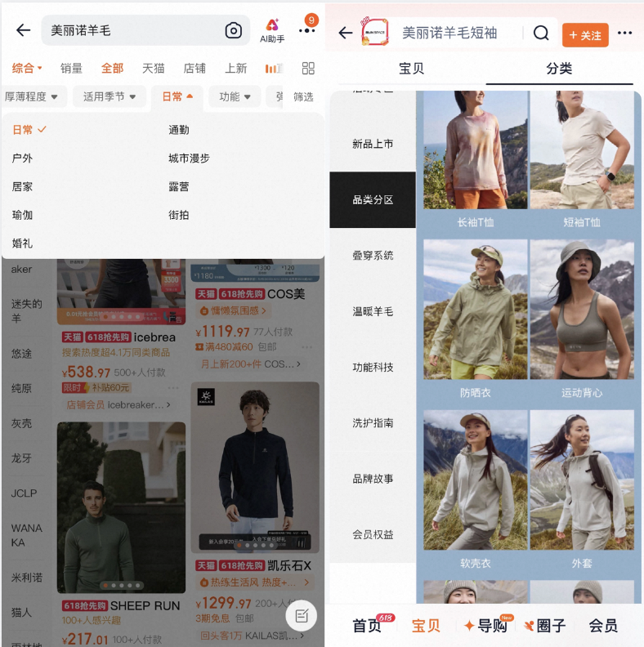The width and height of the screenshot is (644, 647).
Task: Select the 露营 scene option
Action: (x=179, y=187)
